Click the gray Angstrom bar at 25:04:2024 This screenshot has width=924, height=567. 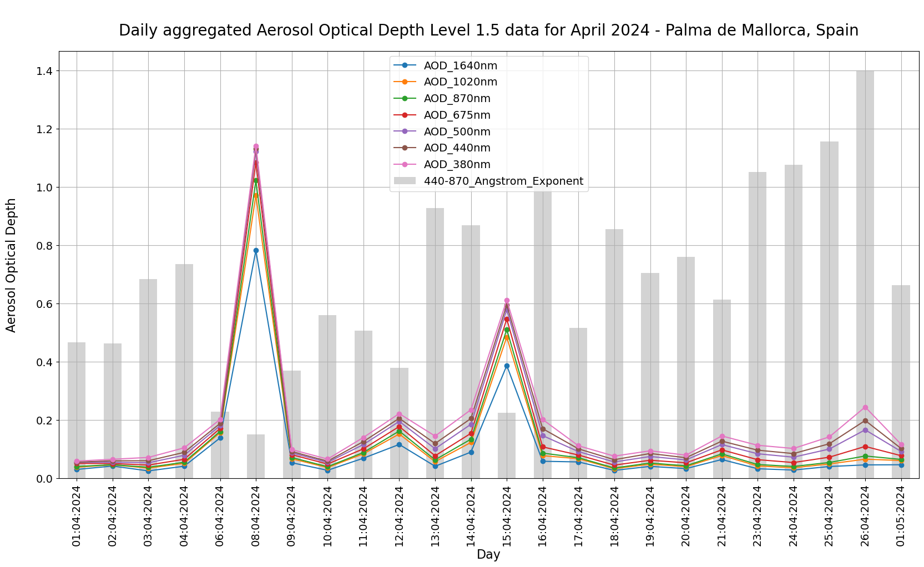(x=829, y=310)
